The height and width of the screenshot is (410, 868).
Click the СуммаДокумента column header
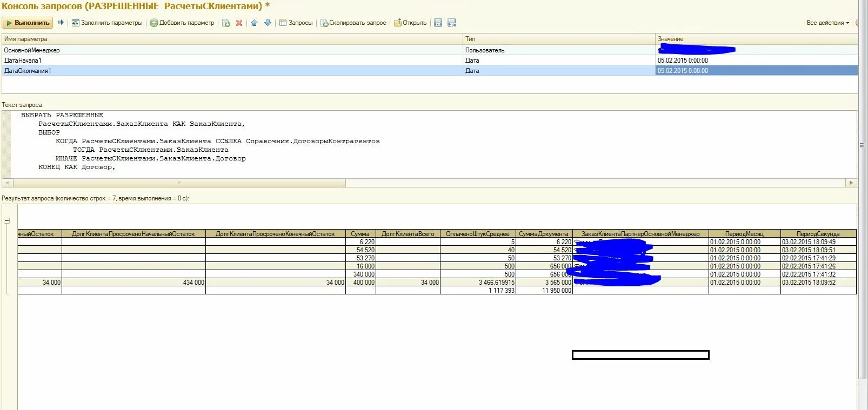[x=544, y=234]
